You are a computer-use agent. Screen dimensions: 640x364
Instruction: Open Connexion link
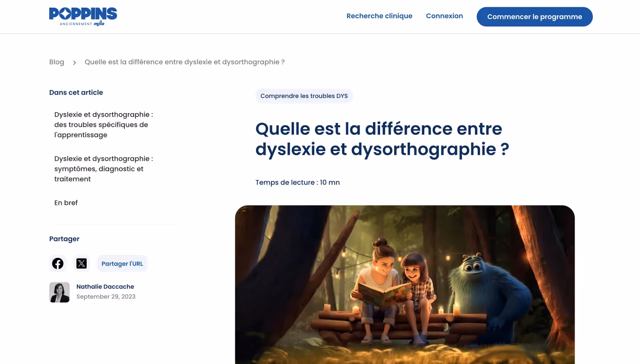[444, 16]
